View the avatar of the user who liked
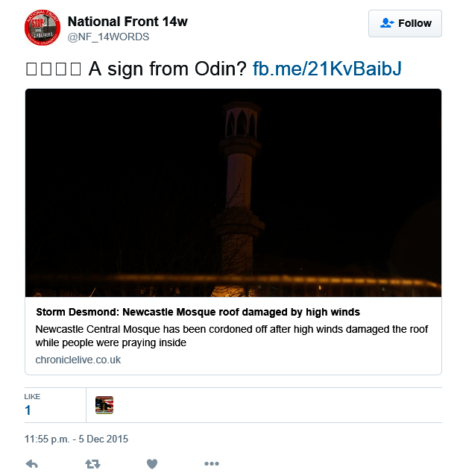Viewport: 466px width, 476px height. tap(104, 405)
